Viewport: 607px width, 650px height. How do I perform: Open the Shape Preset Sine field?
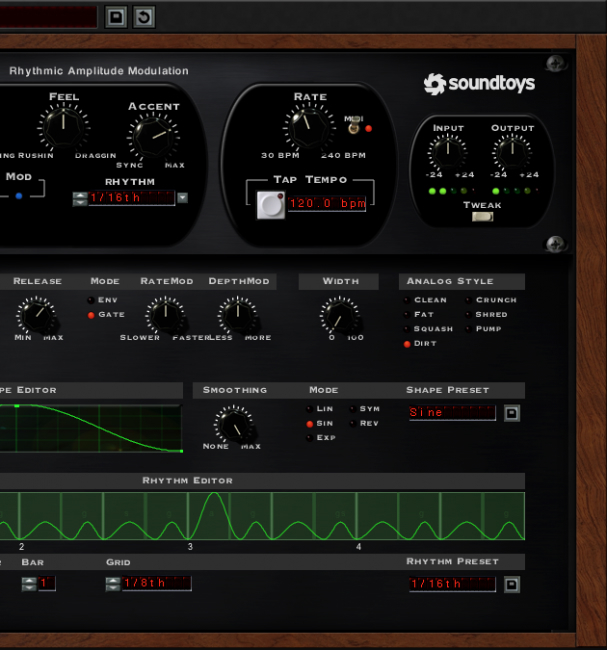(x=452, y=413)
